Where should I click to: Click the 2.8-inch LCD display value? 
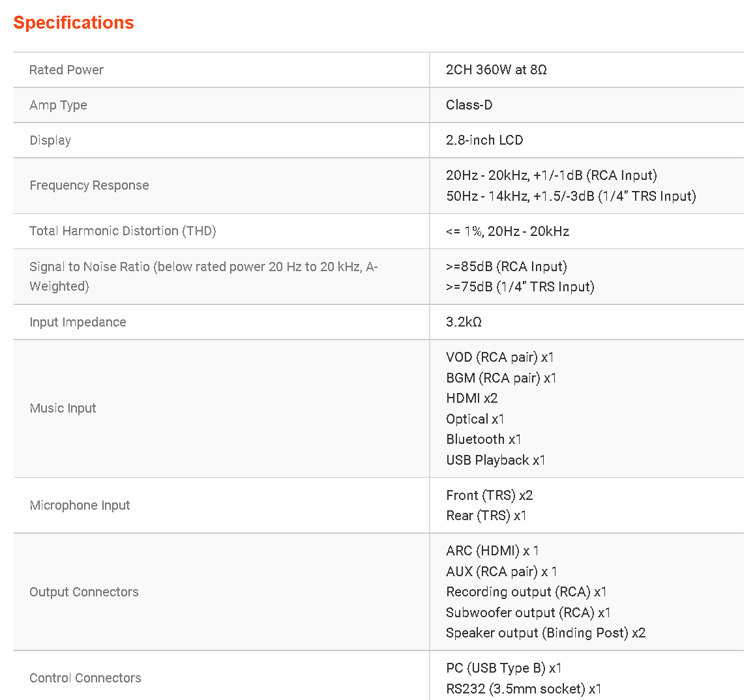pos(484,140)
